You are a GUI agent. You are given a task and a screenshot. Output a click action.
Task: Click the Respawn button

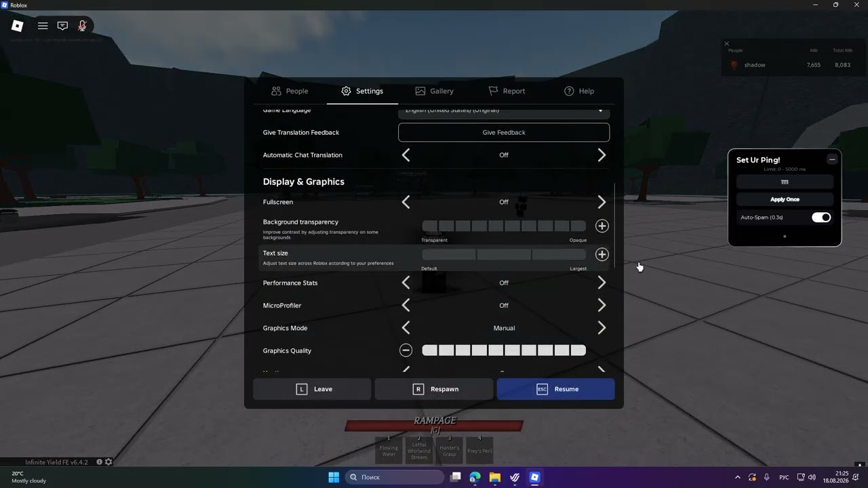pyautogui.click(x=434, y=389)
